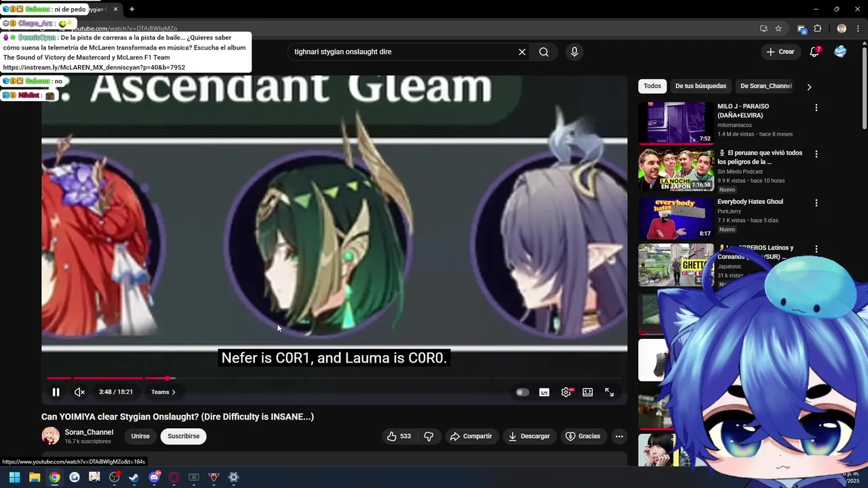Click the Unirse membership button
Image resolution: width=868 pixels, height=488 pixels.
pyautogui.click(x=140, y=436)
